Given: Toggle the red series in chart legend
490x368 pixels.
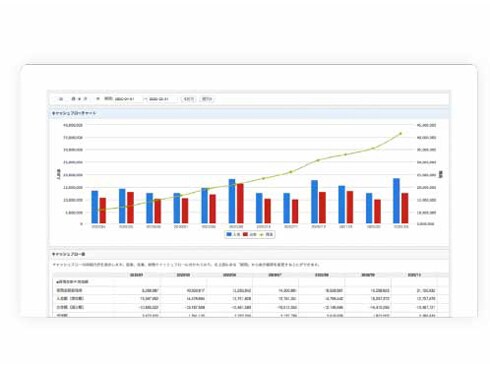Looking at the screenshot, I should click(250, 234).
